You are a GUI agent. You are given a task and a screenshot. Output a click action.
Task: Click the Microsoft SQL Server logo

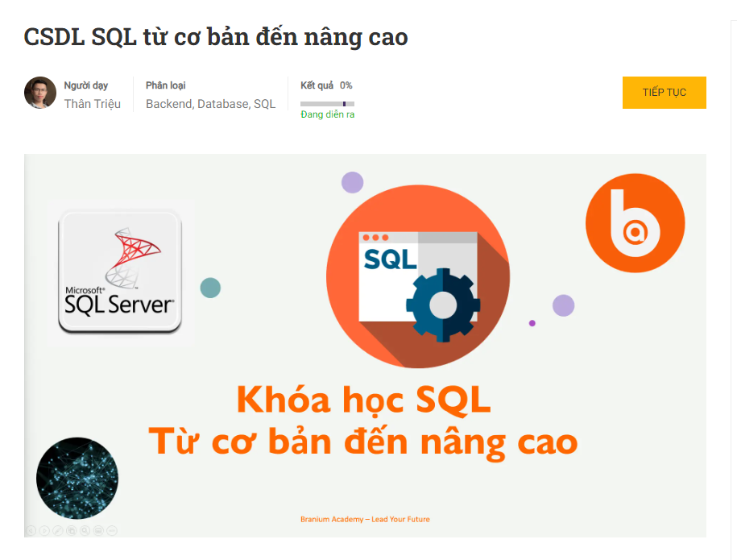120,271
